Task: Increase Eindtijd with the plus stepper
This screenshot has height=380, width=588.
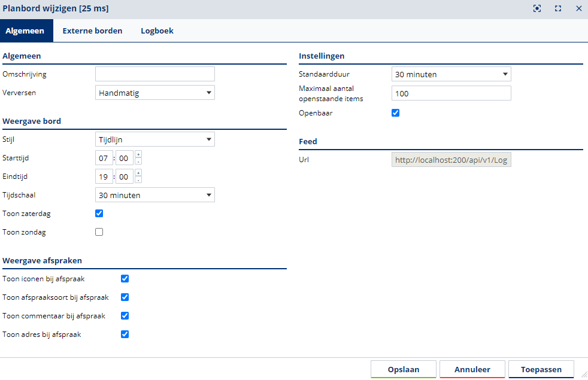Action: coord(138,174)
